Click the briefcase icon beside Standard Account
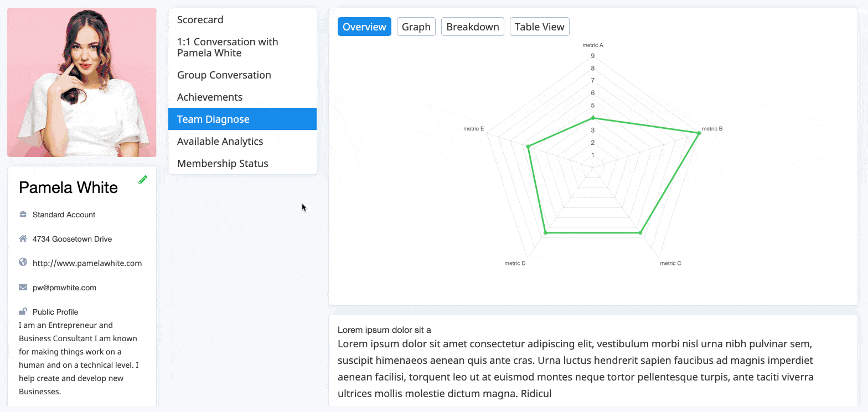This screenshot has height=412, width=868. click(x=23, y=215)
